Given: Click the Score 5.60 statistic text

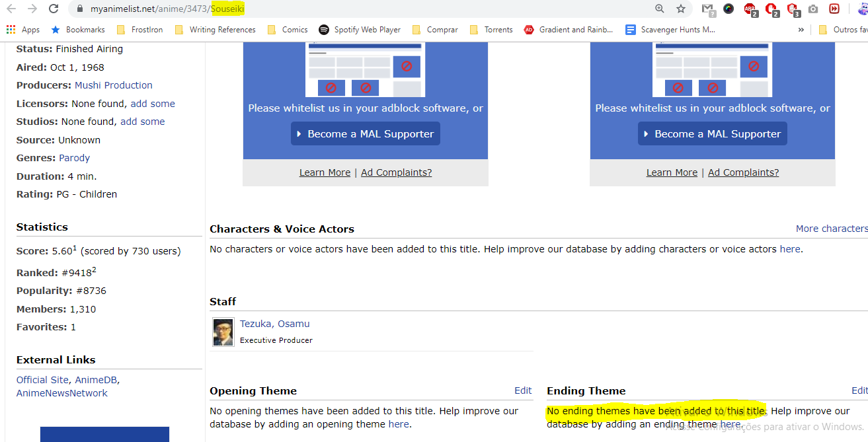Looking at the screenshot, I should (x=99, y=250).
